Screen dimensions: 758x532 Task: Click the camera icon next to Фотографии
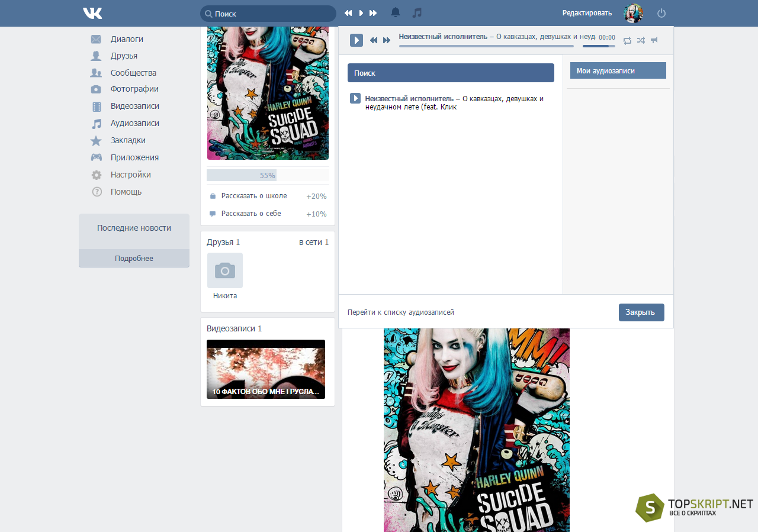96,89
